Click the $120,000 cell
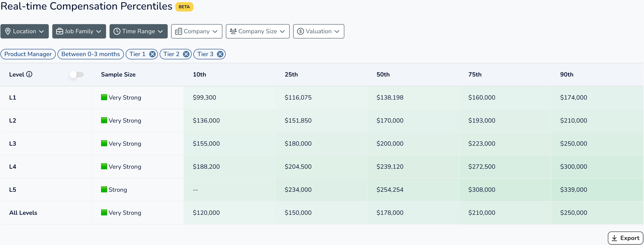 230,213
